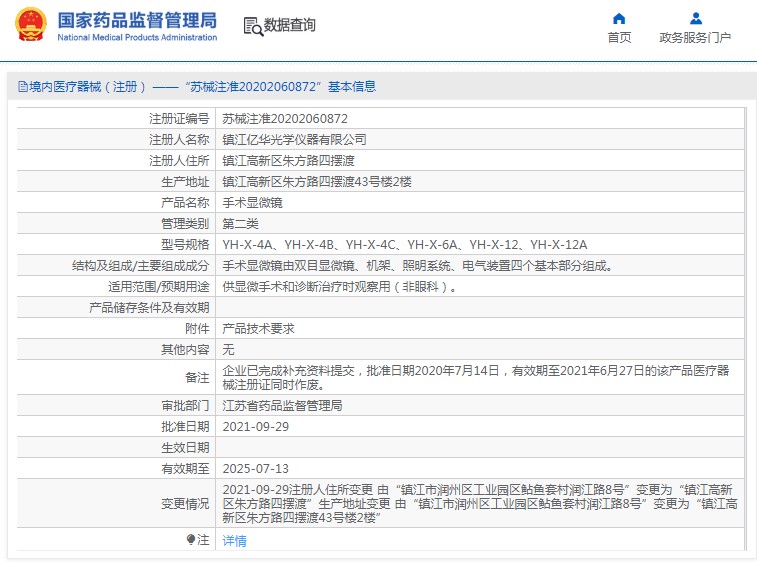Click intended use 供显微手术和诊断治疗时观察用
The height and width of the screenshot is (562, 757).
pyautogui.click(x=339, y=287)
